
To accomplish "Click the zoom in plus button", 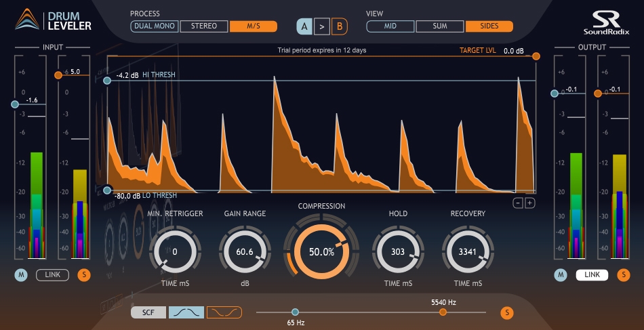I will pos(530,203).
